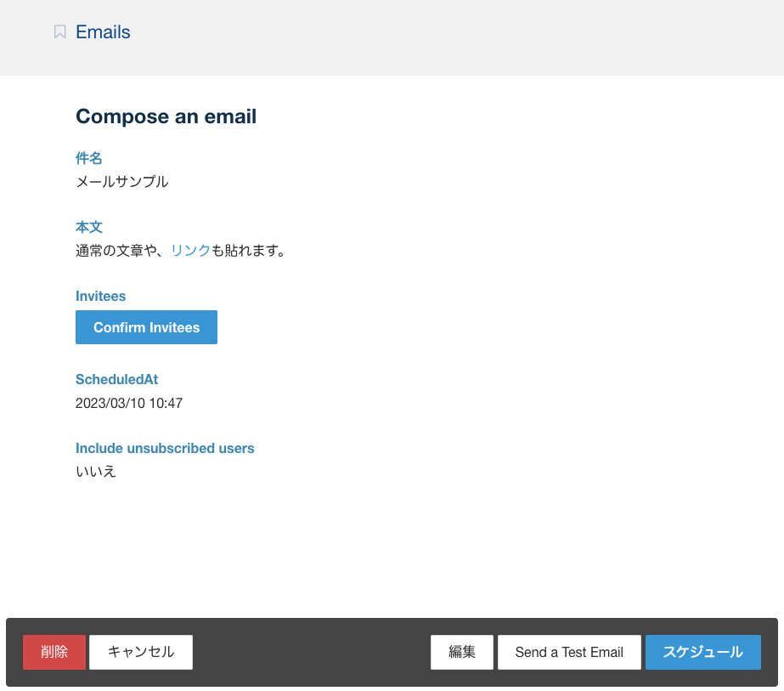Click the Include unsubscribed users label
784x691 pixels.
165,448
